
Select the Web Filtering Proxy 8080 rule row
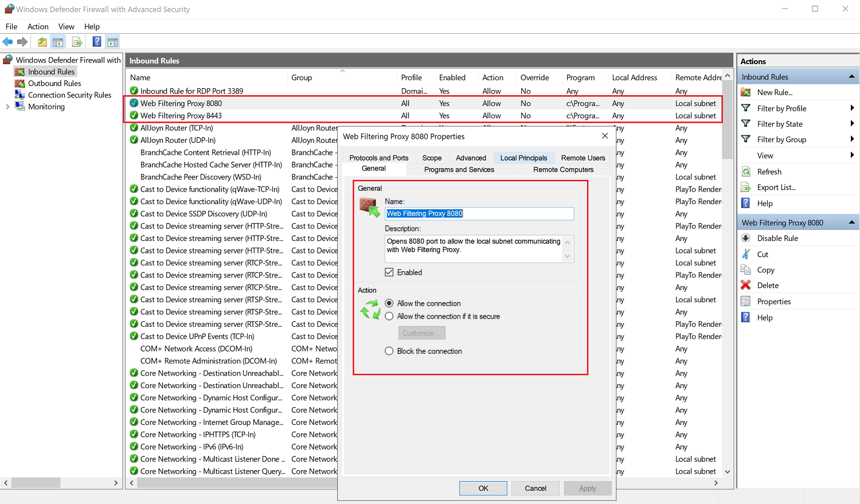coord(424,103)
